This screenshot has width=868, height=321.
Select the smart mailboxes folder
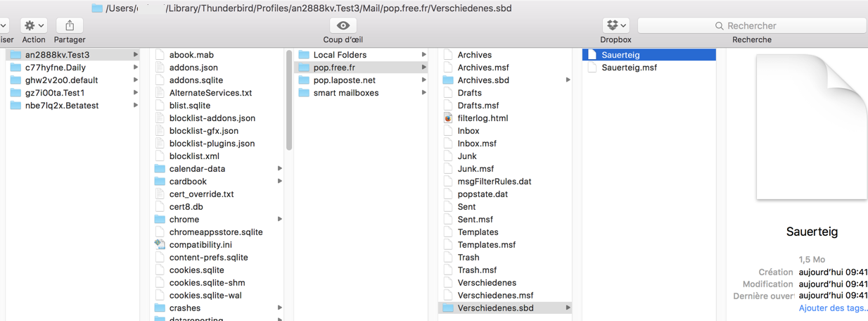[x=345, y=93]
